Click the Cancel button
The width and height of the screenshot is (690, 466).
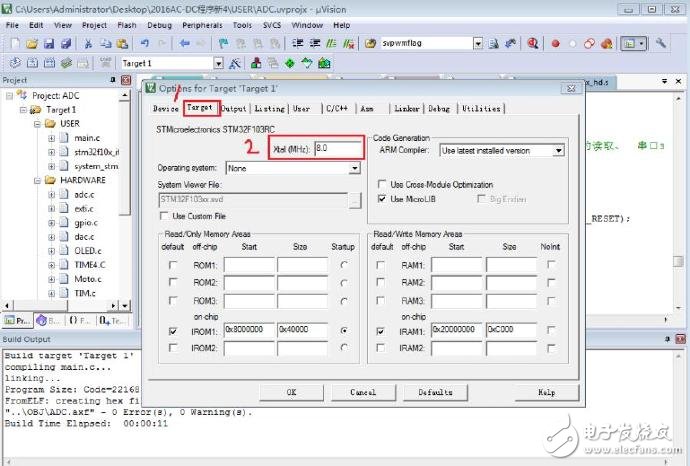[363, 392]
